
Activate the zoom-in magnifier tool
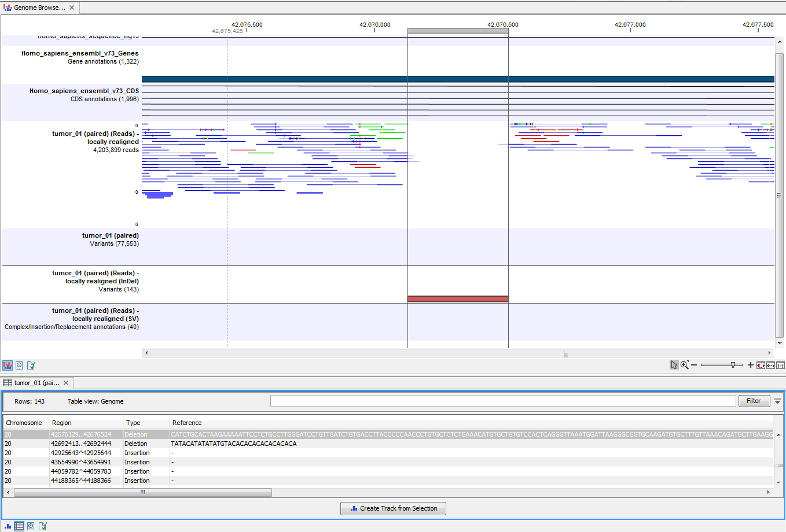click(x=684, y=364)
